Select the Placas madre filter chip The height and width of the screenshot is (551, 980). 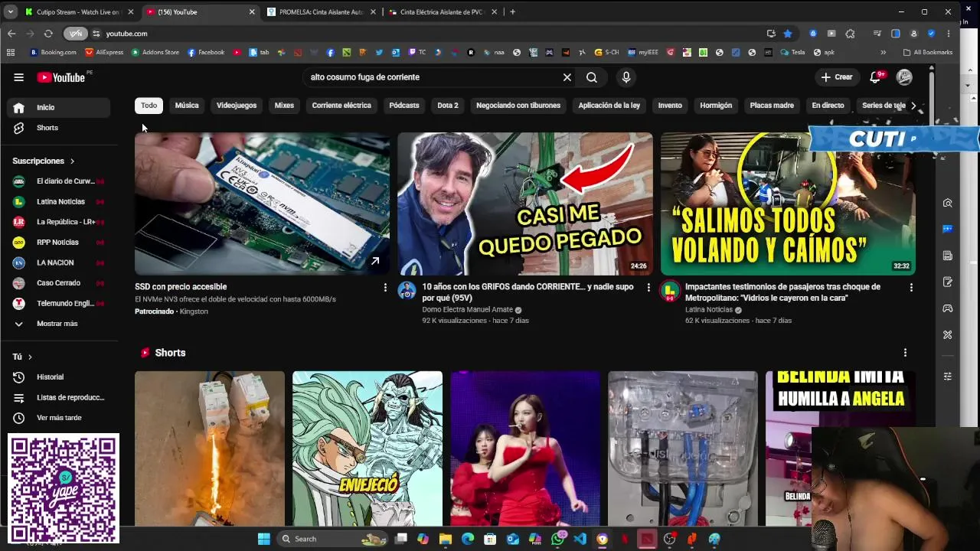[x=772, y=106]
